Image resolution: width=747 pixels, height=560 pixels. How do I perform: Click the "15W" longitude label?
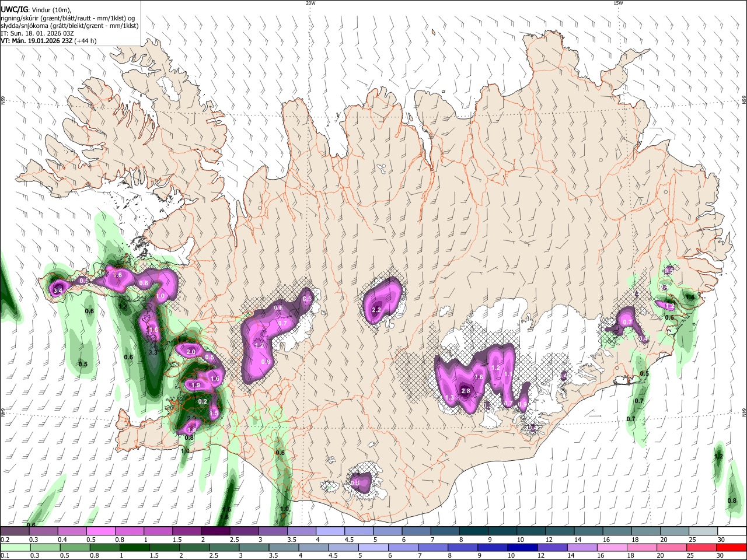click(x=618, y=3)
